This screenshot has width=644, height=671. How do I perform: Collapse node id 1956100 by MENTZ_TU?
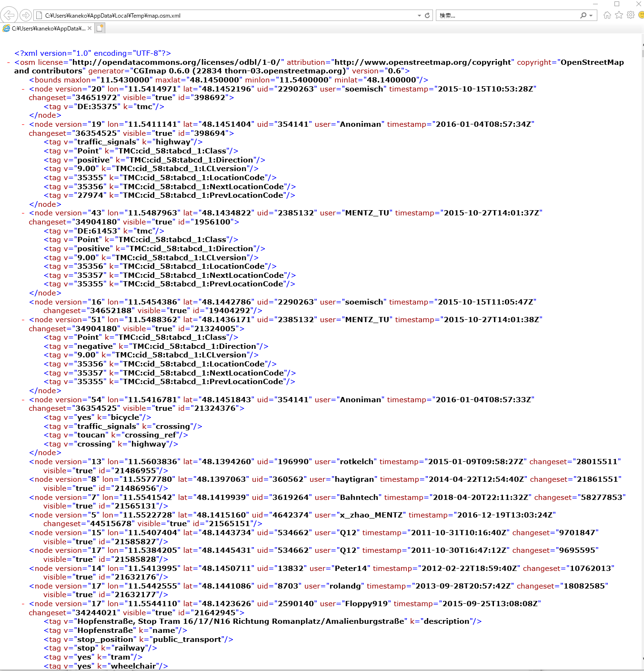[23, 213]
